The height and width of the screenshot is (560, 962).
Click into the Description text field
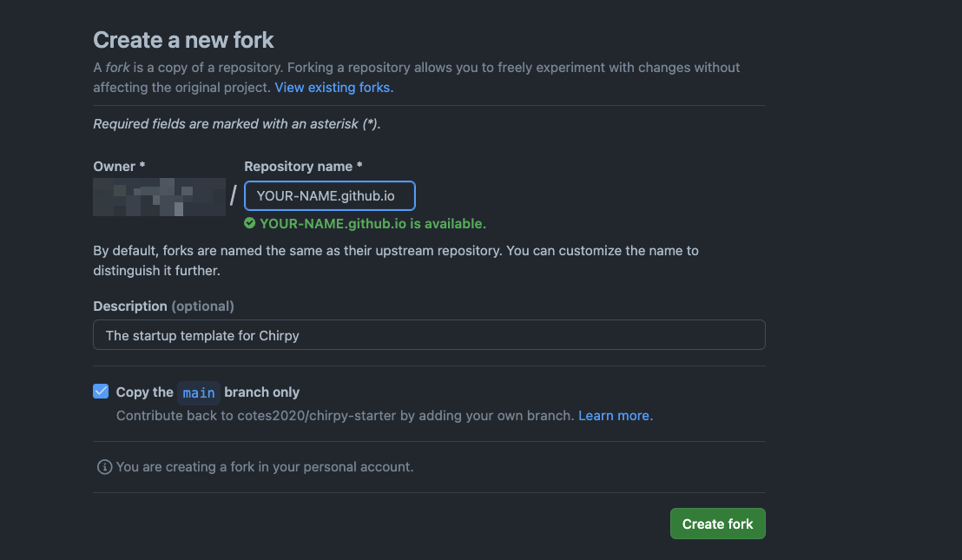(429, 335)
